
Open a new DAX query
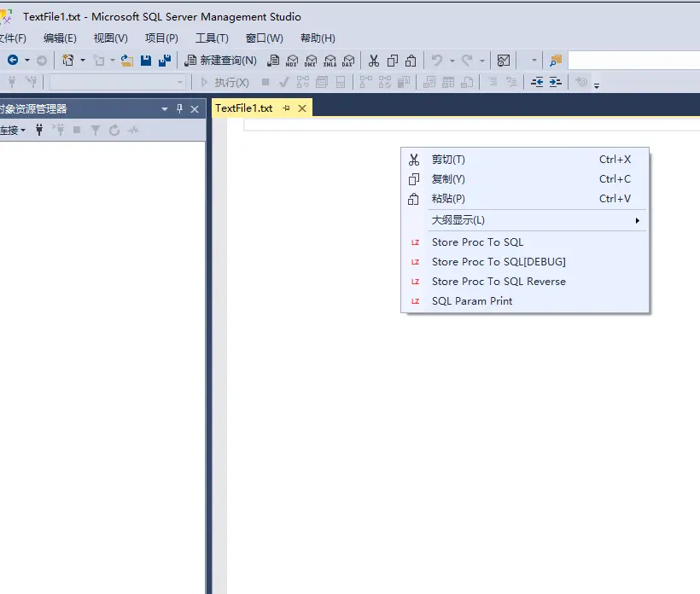coord(348,61)
